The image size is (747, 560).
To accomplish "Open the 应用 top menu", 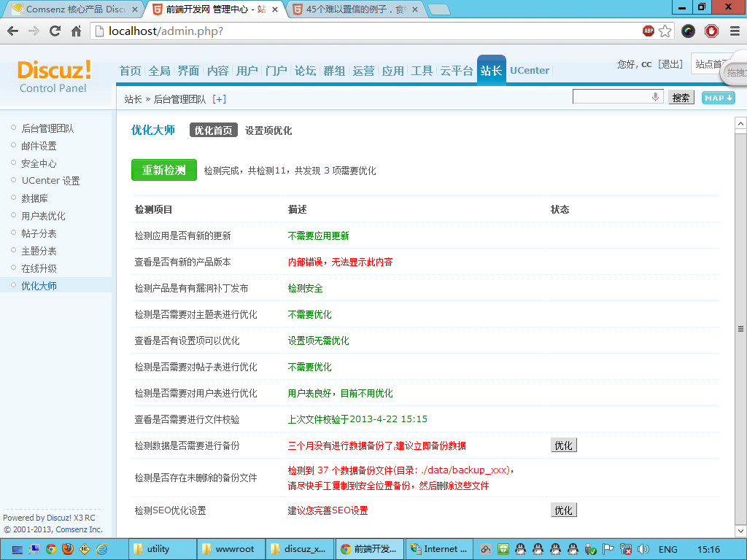I will point(392,71).
